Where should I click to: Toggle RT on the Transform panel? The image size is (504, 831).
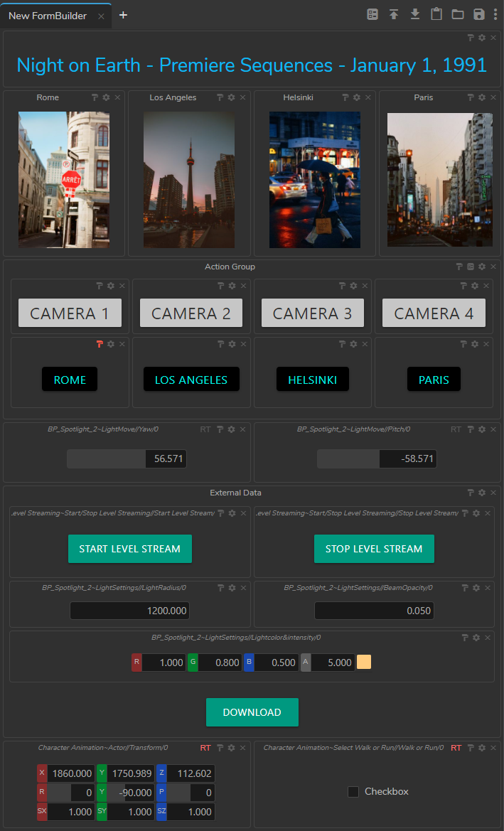(205, 748)
